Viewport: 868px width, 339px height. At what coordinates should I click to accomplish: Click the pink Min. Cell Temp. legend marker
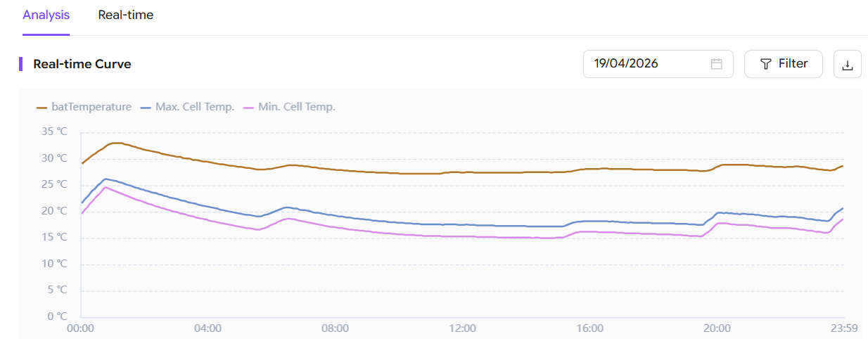click(x=248, y=108)
